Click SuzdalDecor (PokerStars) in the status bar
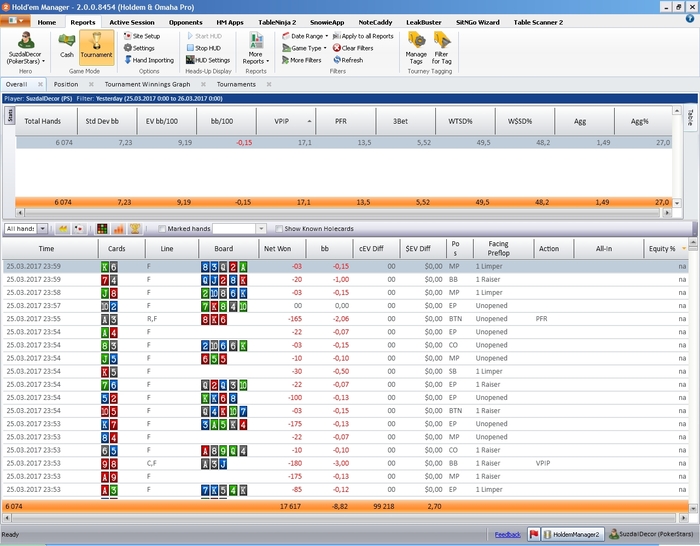700x546 pixels. [x=651, y=534]
